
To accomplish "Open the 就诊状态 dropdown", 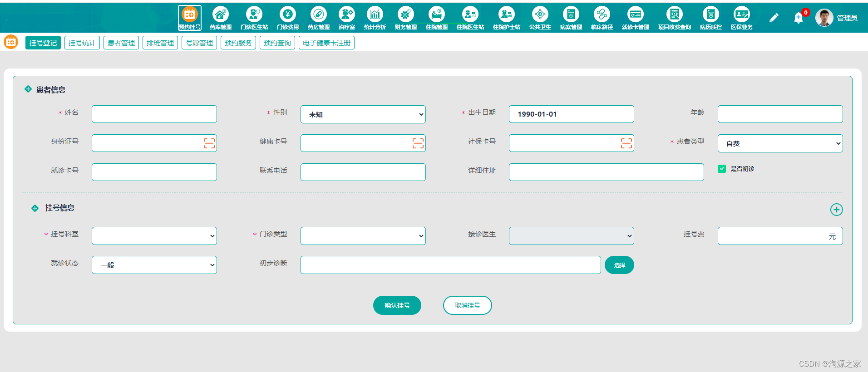I will (154, 265).
